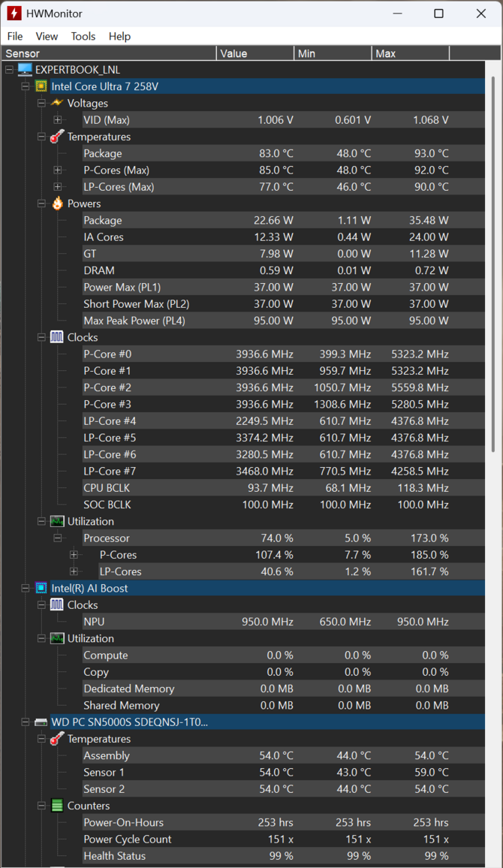The height and width of the screenshot is (868, 503).
Task: Collapse the Processor utilization node
Action: pos(57,538)
